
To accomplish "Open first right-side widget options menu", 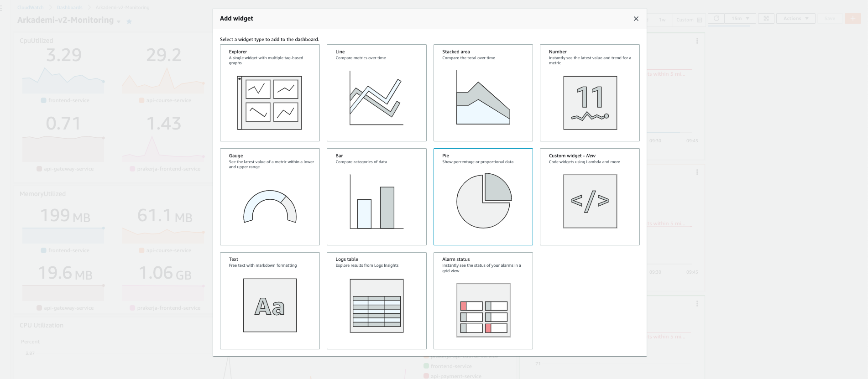I will [697, 41].
